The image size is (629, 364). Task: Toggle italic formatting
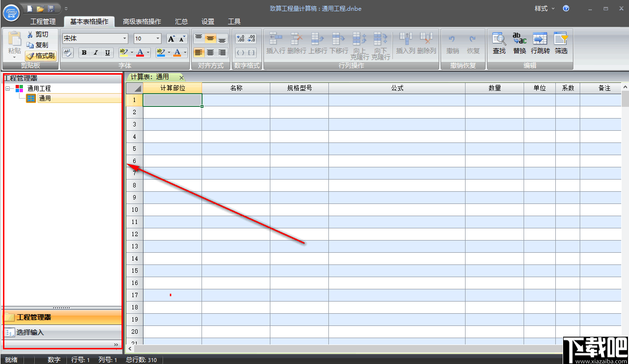coord(96,53)
